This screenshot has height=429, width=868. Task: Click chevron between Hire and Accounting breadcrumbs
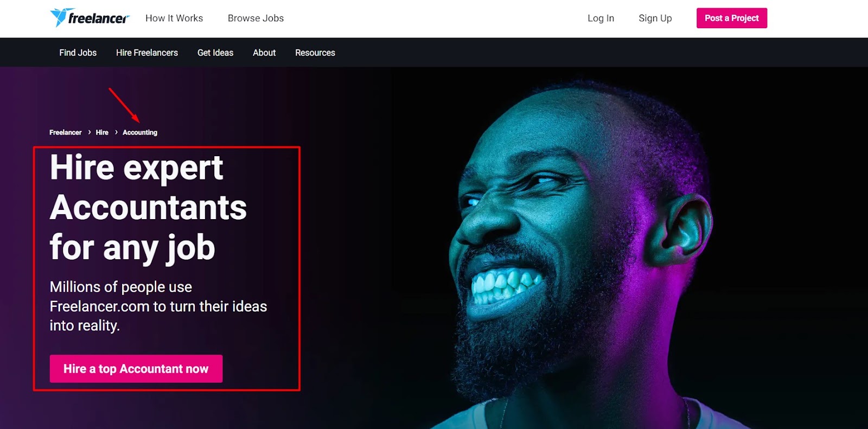click(116, 132)
